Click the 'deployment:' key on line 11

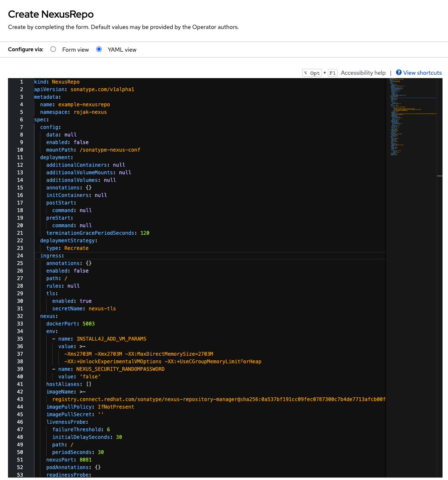tap(57, 157)
